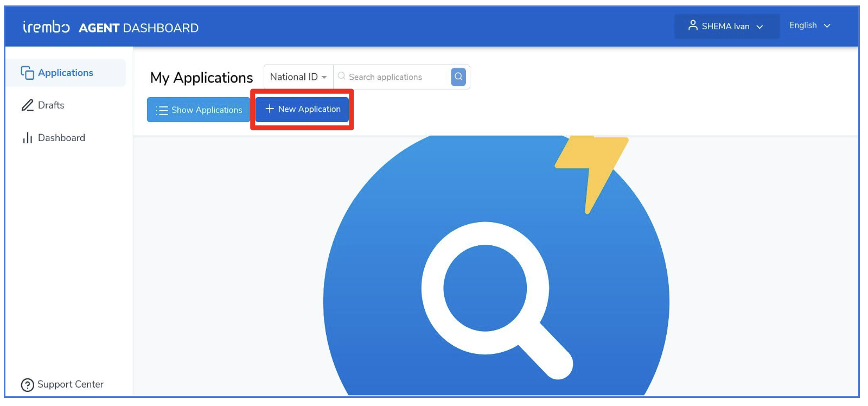Click the user profile silhouette icon
Screen dimensions: 868x406
pyautogui.click(x=693, y=26)
